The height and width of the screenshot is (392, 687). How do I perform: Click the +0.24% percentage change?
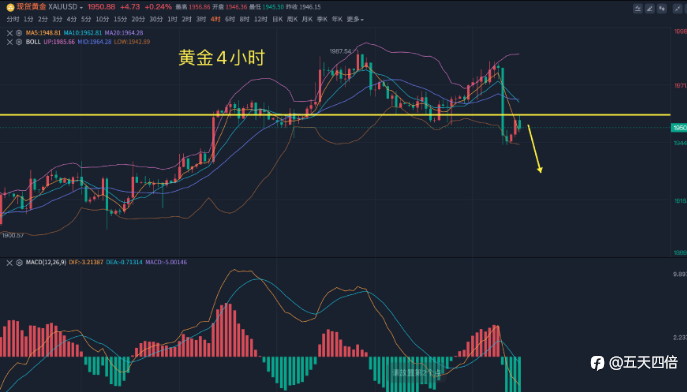(158, 7)
